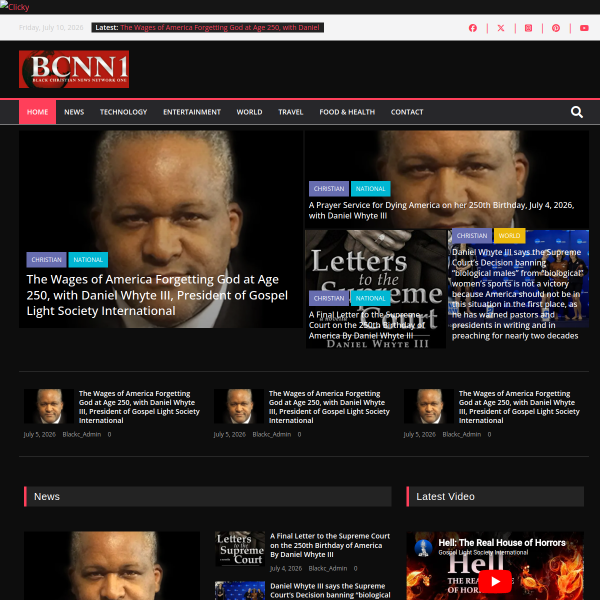The image size is (600, 600).
Task: Click National tag on Wages of America feature
Action: 88,260
